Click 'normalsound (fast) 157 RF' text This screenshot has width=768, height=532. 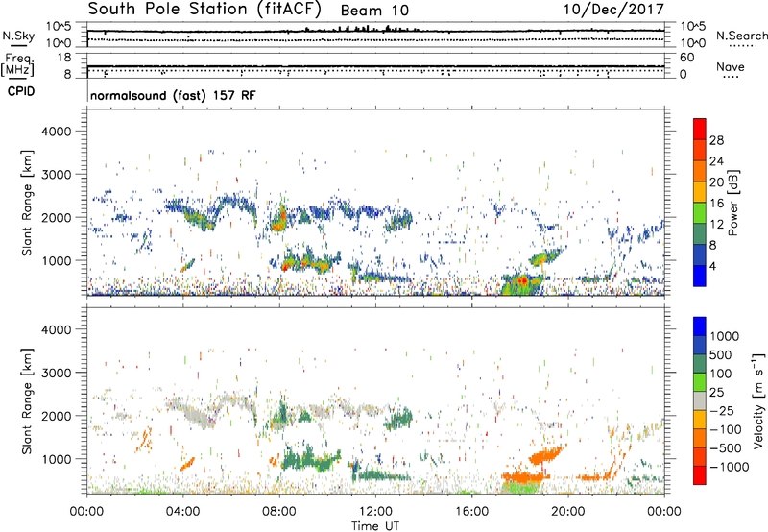tap(173, 95)
